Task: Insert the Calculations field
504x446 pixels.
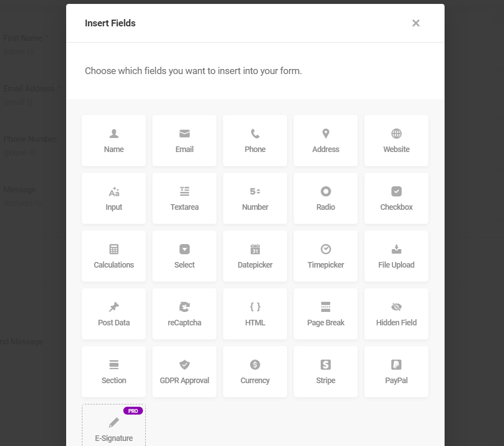Action: [114, 256]
